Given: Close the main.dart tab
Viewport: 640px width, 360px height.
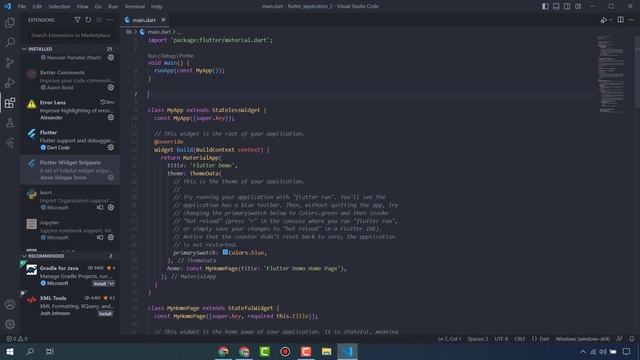Looking at the screenshot, I should pyautogui.click(x=163, y=20).
